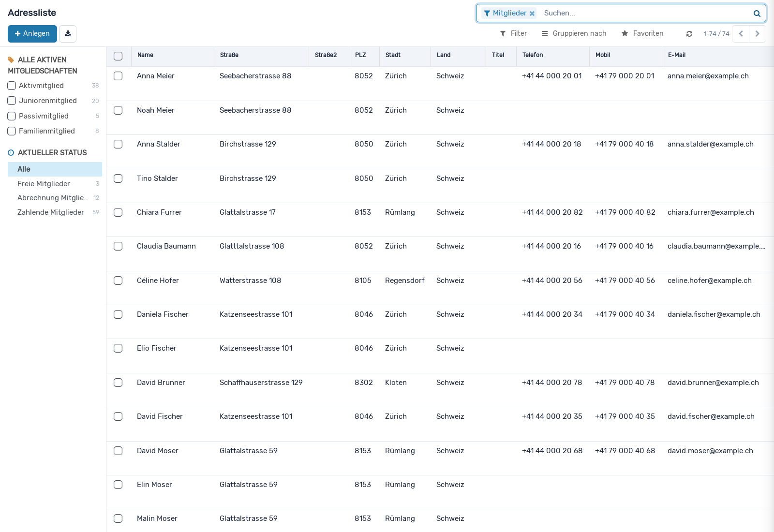The width and height of the screenshot is (774, 532).
Task: Select the row checkbox for David Brunner
Action: (x=118, y=383)
